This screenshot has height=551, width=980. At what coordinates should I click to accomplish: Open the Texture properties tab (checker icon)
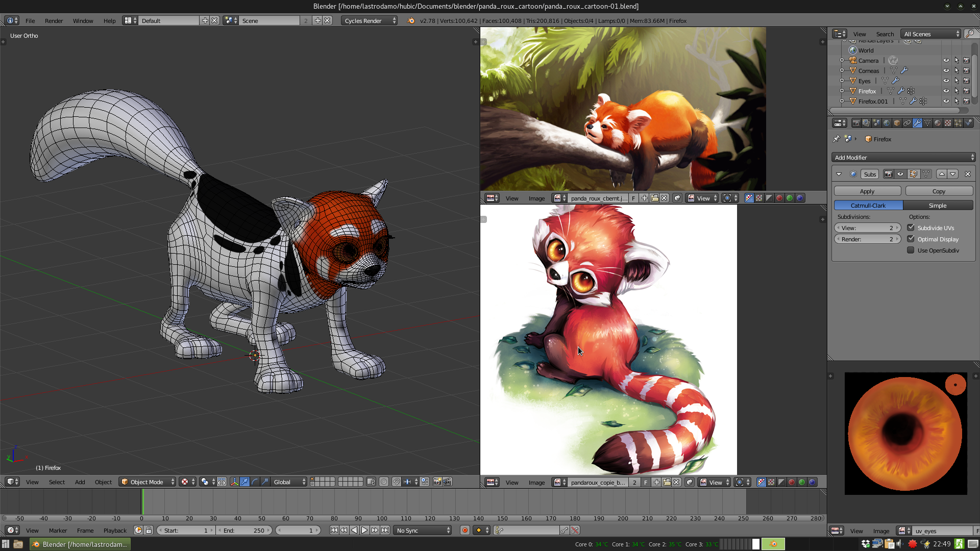click(x=948, y=123)
